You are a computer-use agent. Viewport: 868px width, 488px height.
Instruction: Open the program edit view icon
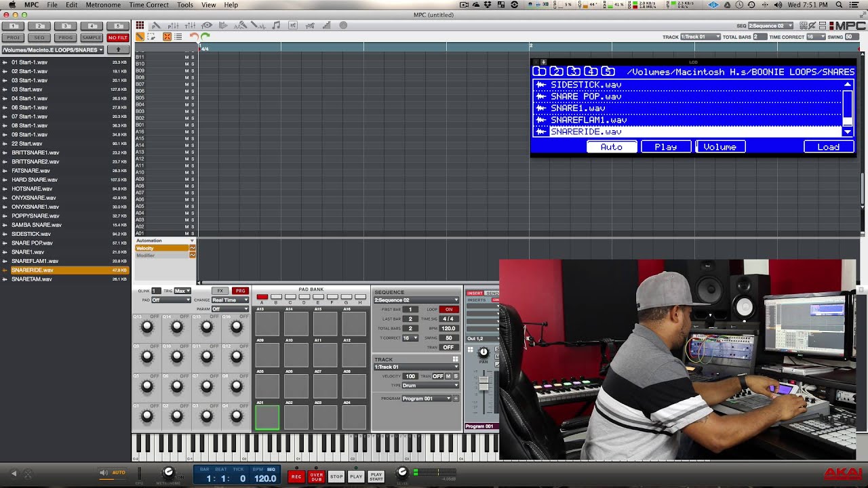pyautogui.click(x=156, y=26)
